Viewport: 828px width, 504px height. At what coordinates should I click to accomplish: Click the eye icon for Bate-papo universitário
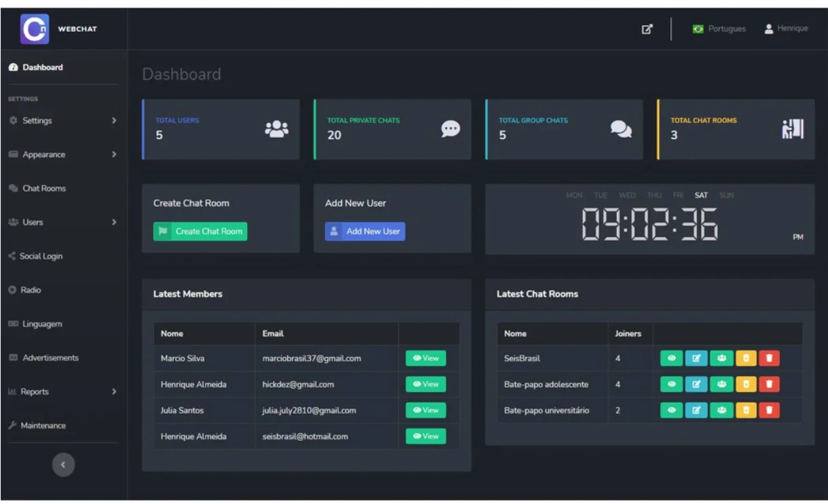click(x=671, y=410)
